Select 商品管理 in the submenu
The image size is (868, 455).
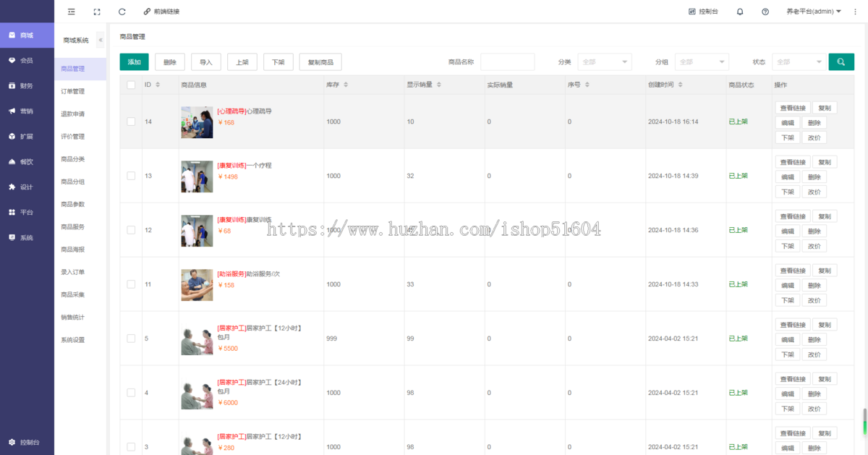80,69
